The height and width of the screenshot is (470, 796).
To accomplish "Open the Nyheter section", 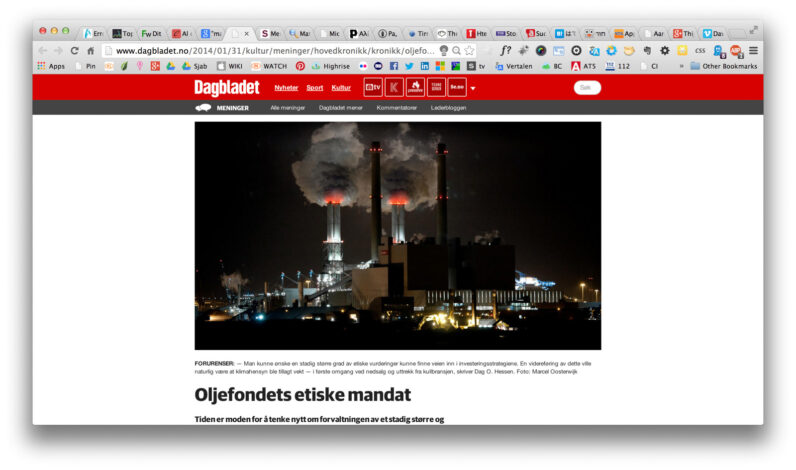I will pos(286,88).
